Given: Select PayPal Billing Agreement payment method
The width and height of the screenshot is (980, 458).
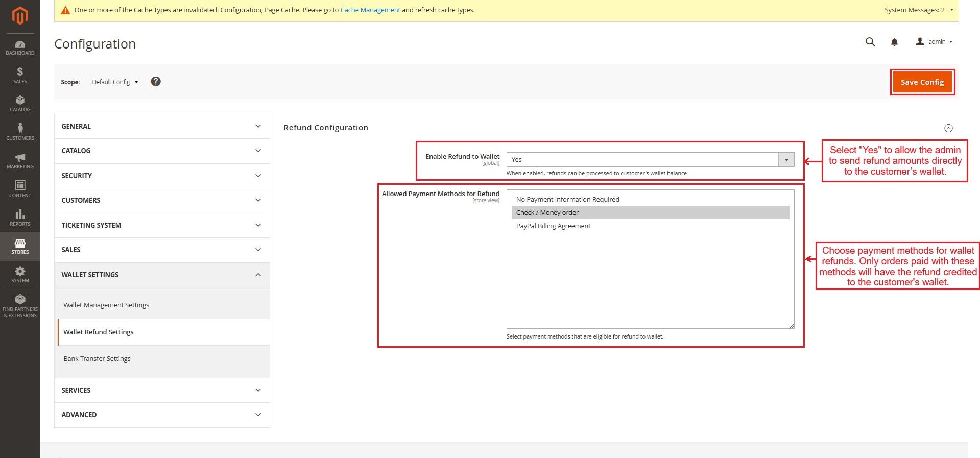Looking at the screenshot, I should (x=553, y=226).
